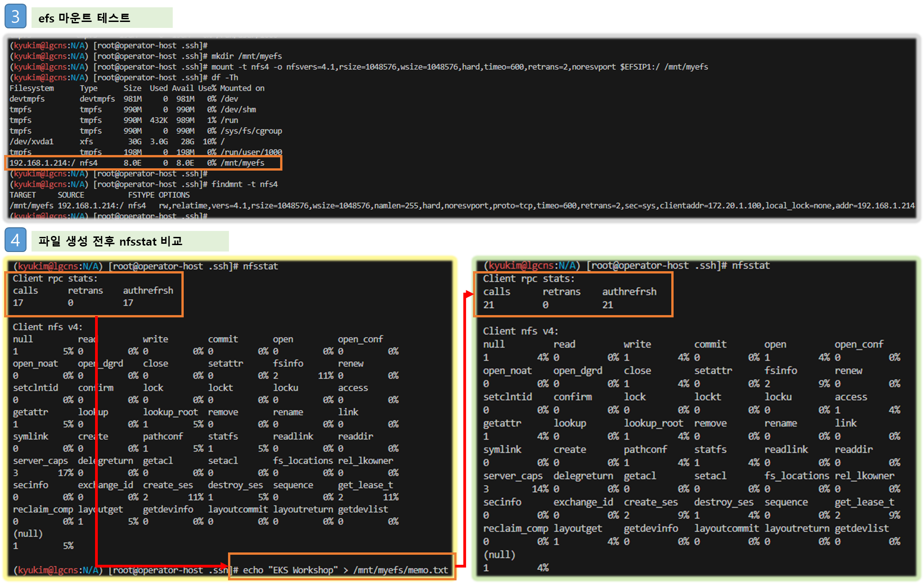Click the highlighted 192.168.1.214 nfs4 mount row

tap(143, 163)
